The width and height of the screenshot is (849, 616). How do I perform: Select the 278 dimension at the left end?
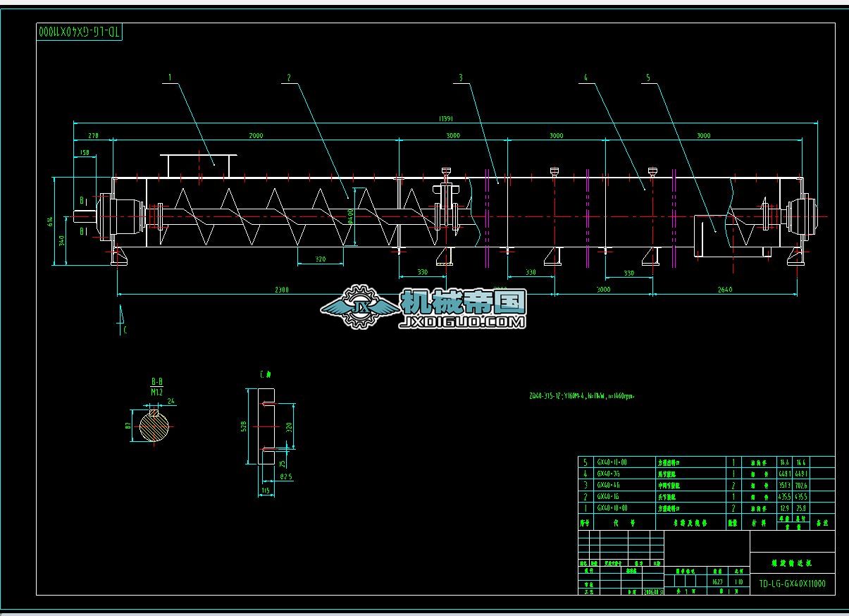click(92, 135)
